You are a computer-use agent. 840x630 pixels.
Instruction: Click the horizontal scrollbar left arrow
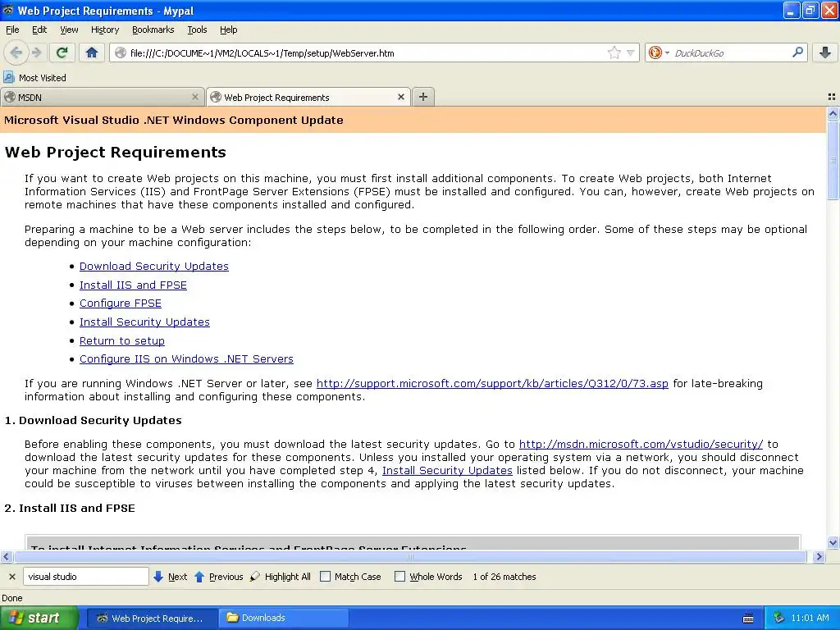[6, 557]
